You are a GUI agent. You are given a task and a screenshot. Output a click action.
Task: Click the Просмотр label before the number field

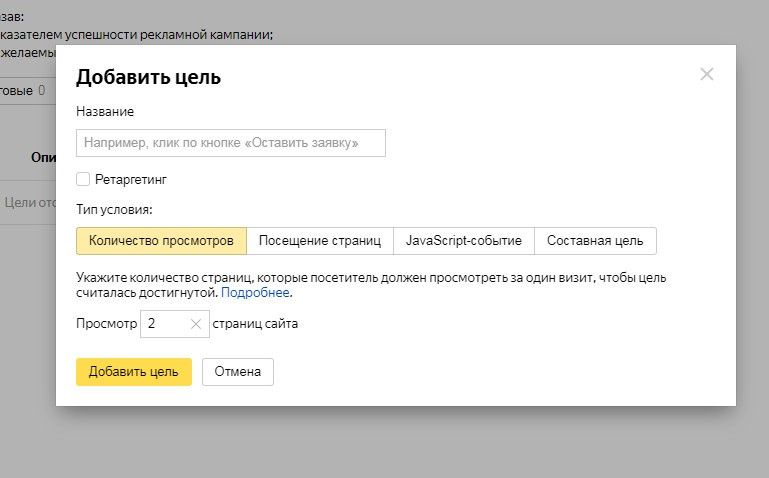105,323
